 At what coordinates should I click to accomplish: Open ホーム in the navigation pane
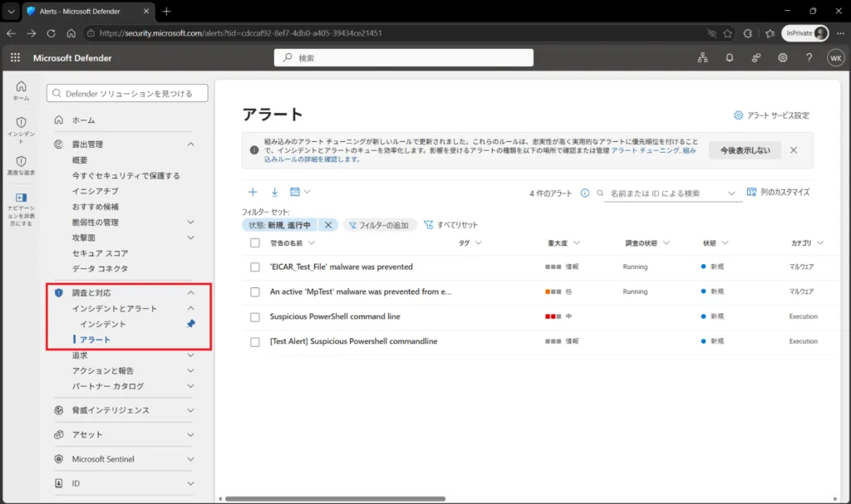coord(84,120)
